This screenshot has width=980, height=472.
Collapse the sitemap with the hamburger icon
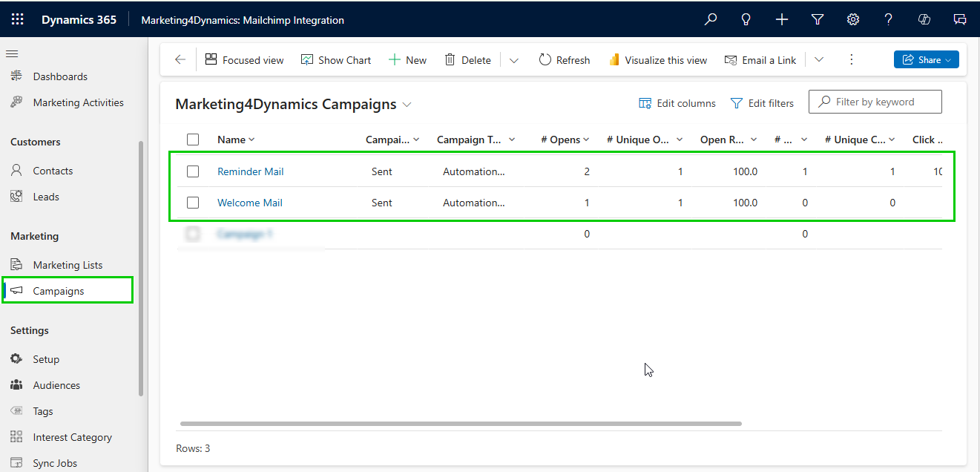coord(11,53)
